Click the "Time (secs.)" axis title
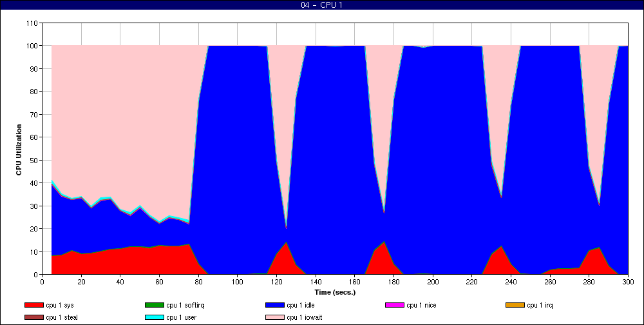The height and width of the screenshot is (325, 644). [x=335, y=293]
